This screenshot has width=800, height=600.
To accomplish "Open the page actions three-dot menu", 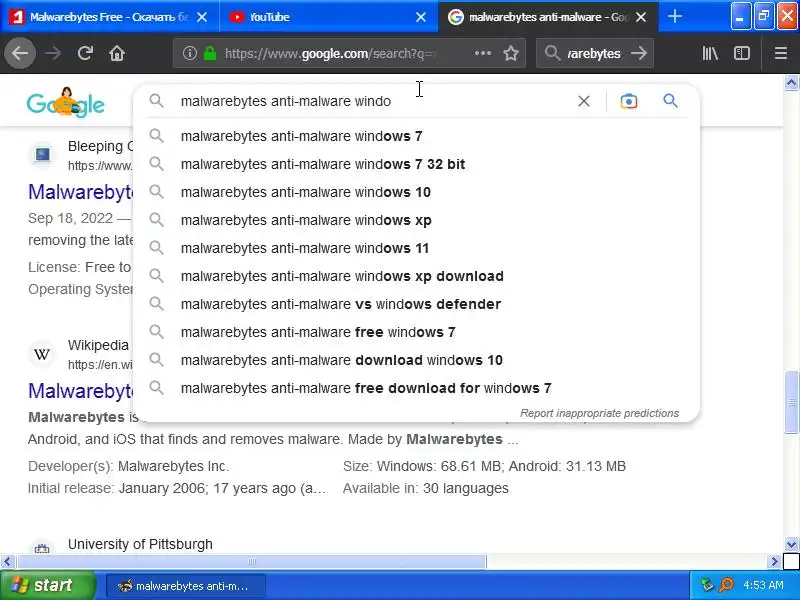I will [x=483, y=53].
